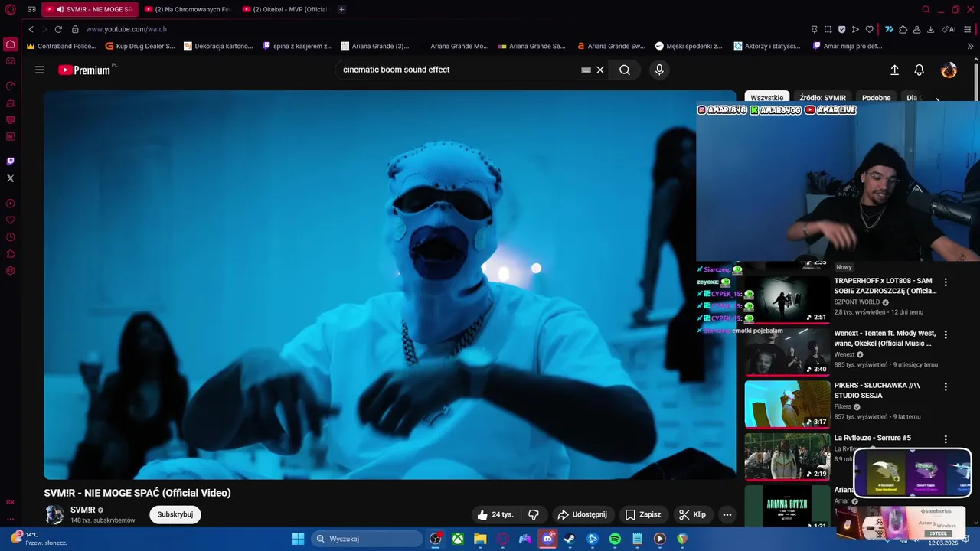Open 'La Rvfleuze - Serrure #5' video title

tap(873, 438)
